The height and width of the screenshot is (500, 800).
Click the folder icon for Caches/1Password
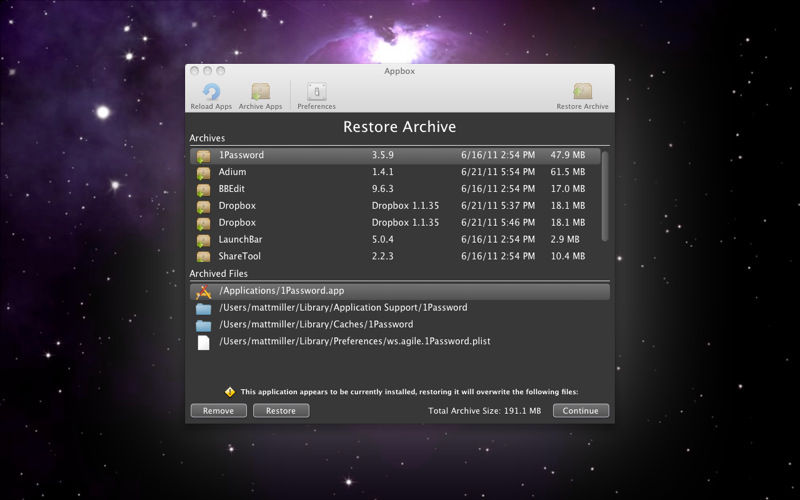click(204, 326)
